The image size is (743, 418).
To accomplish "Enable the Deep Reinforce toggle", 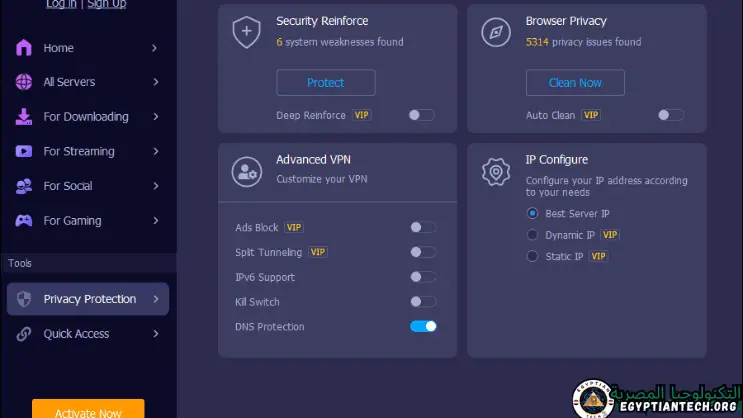I will point(421,115).
